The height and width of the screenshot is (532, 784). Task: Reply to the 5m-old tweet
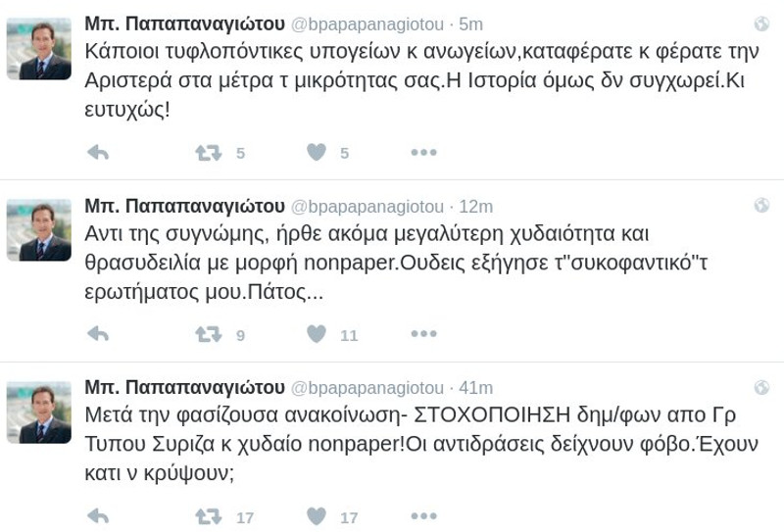coord(98,153)
